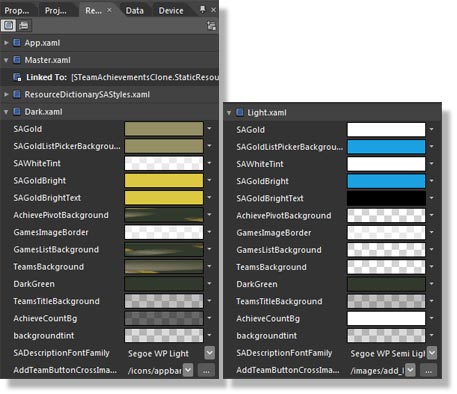Open /icons/appbar image path dropdown
Viewport: 457px width, 394px height.
(188, 370)
